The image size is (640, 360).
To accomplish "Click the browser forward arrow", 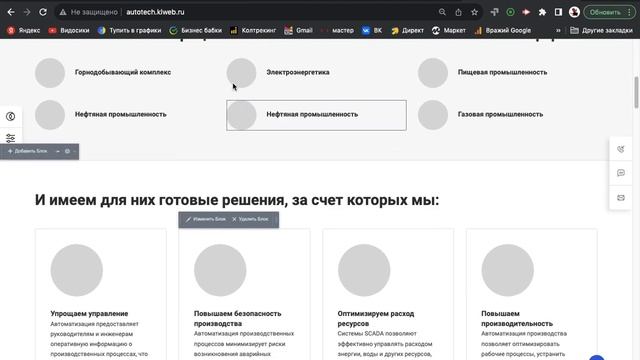I will 27,12.
